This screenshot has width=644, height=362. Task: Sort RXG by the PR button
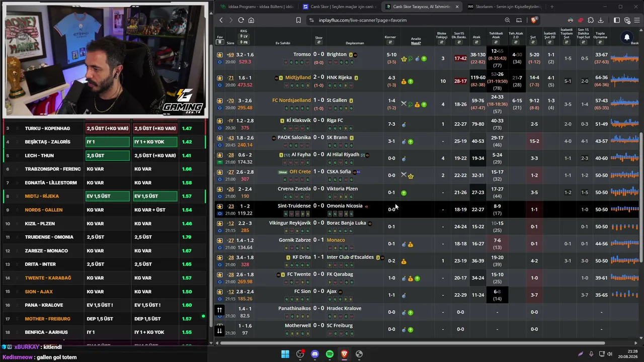pyautogui.click(x=244, y=42)
